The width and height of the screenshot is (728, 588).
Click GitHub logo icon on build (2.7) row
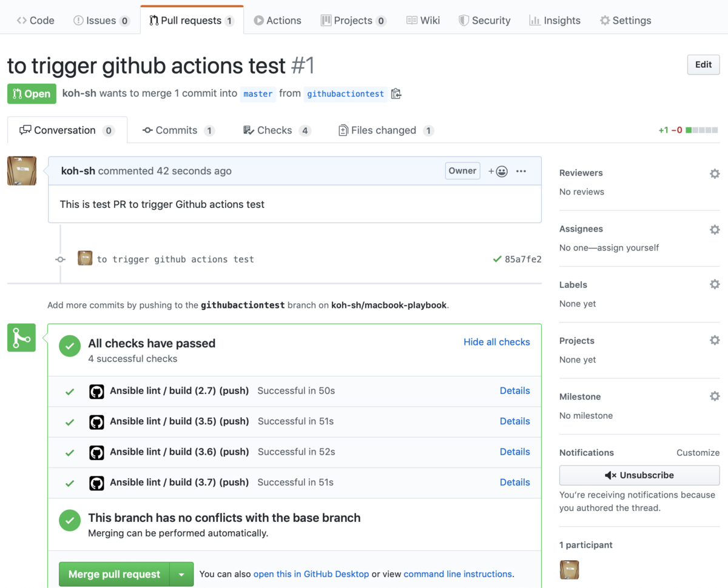(96, 391)
